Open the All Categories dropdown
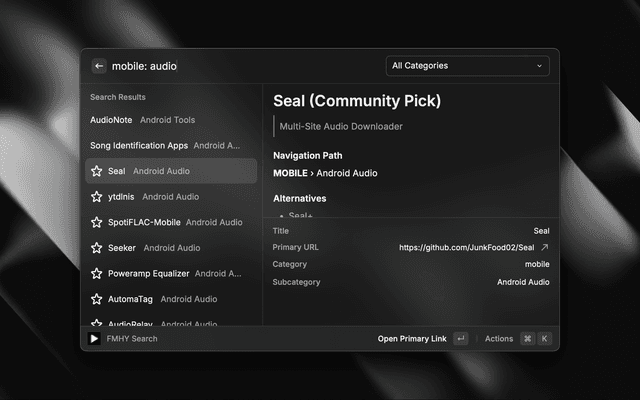 point(467,66)
